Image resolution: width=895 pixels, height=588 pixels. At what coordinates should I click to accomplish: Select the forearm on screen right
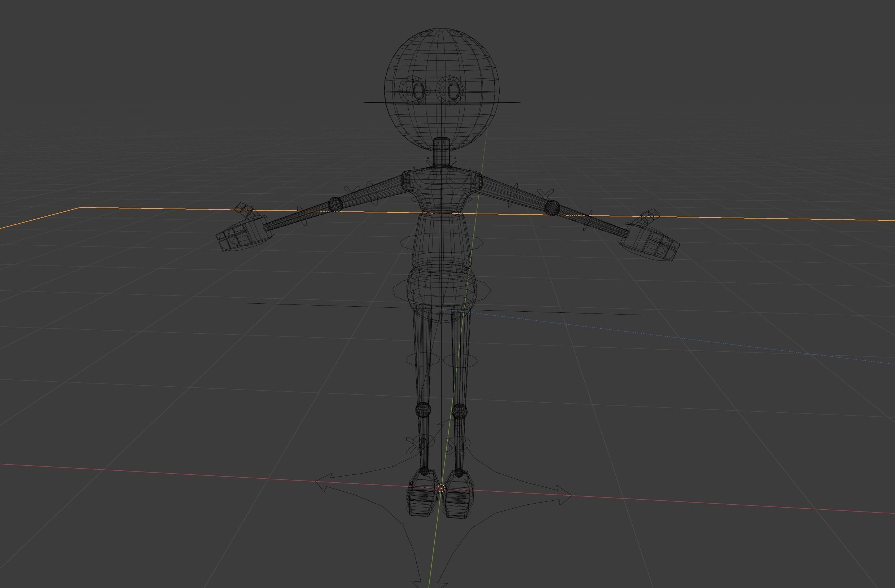(x=592, y=222)
